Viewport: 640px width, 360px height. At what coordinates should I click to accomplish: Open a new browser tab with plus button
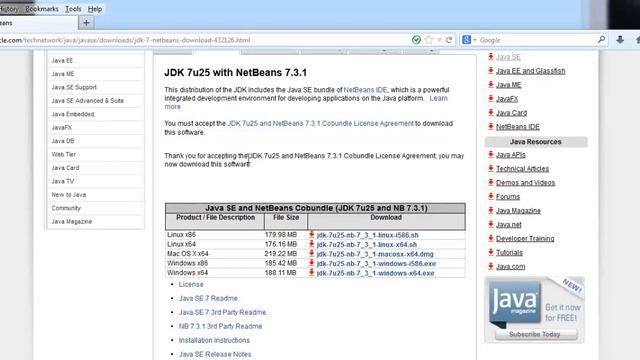(x=86, y=23)
